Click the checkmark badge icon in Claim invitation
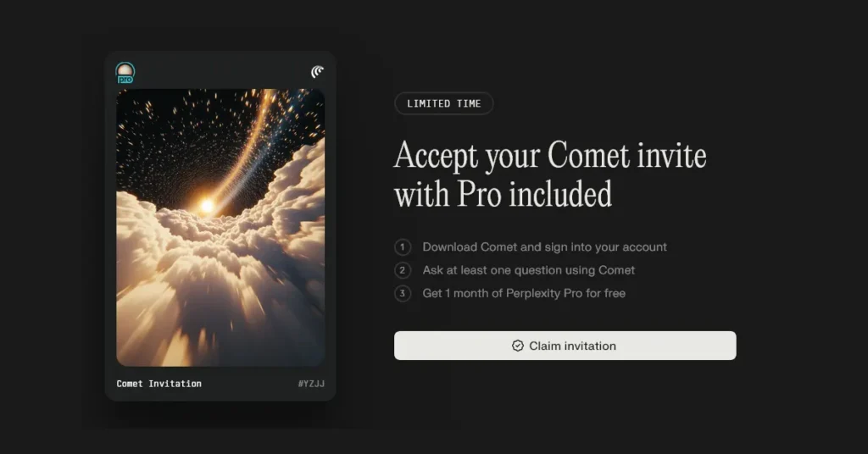Viewport: 868px width, 454px height. (x=518, y=346)
